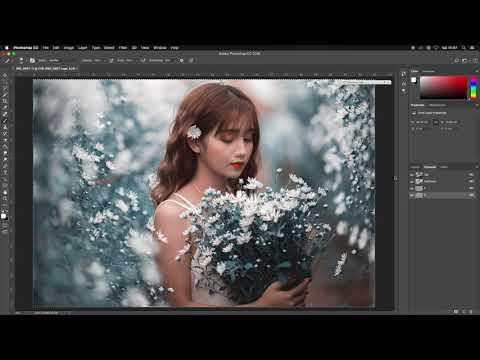
Task: Select the Crop tool
Action: point(5,101)
